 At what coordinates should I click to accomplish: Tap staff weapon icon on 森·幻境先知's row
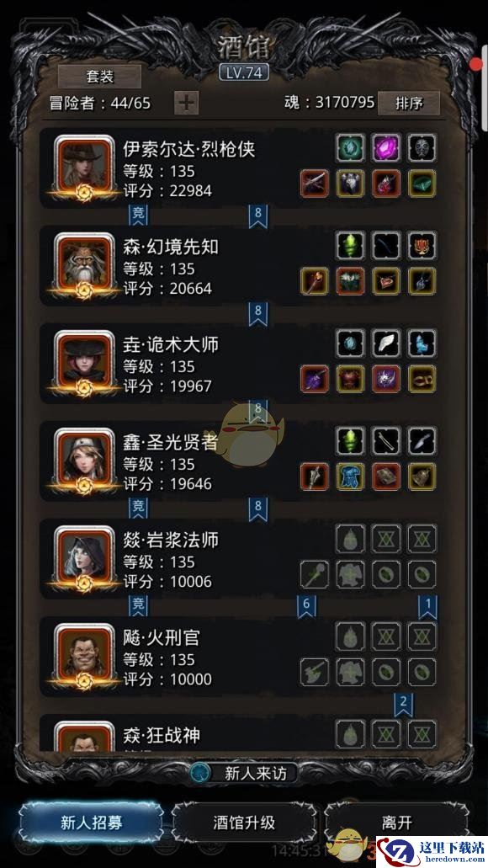click(315, 281)
